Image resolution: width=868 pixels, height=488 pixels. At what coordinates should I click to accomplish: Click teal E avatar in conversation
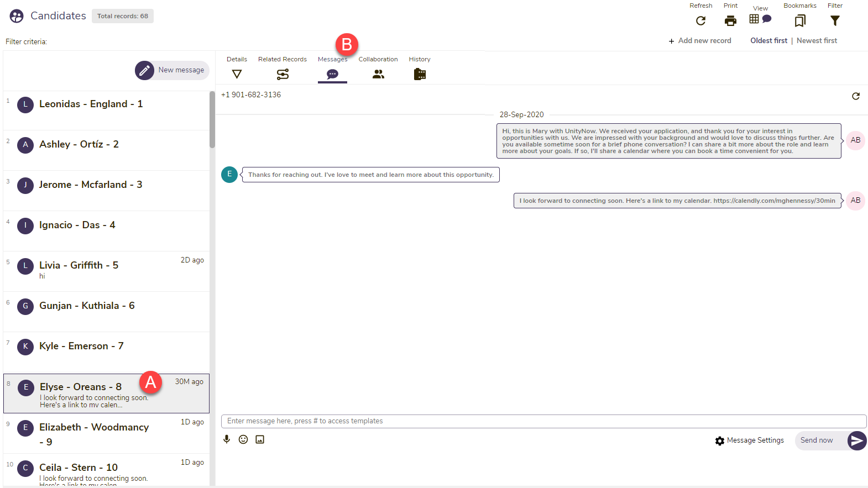229,174
